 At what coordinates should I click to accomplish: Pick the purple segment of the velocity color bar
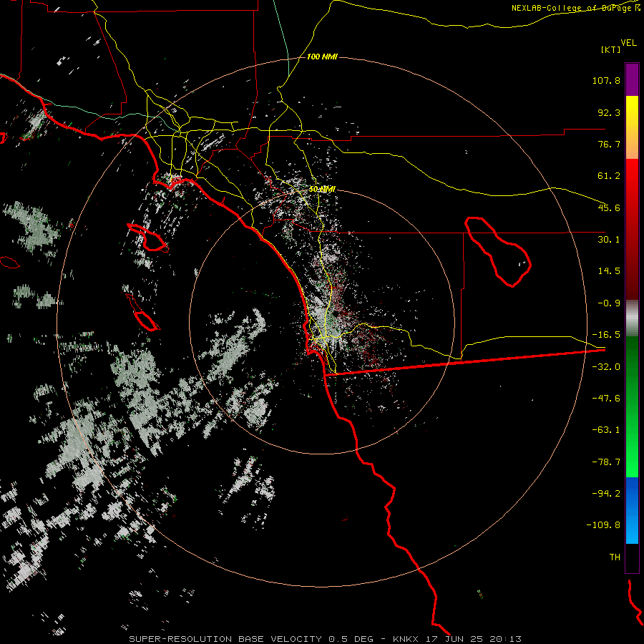pyautogui.click(x=632, y=79)
